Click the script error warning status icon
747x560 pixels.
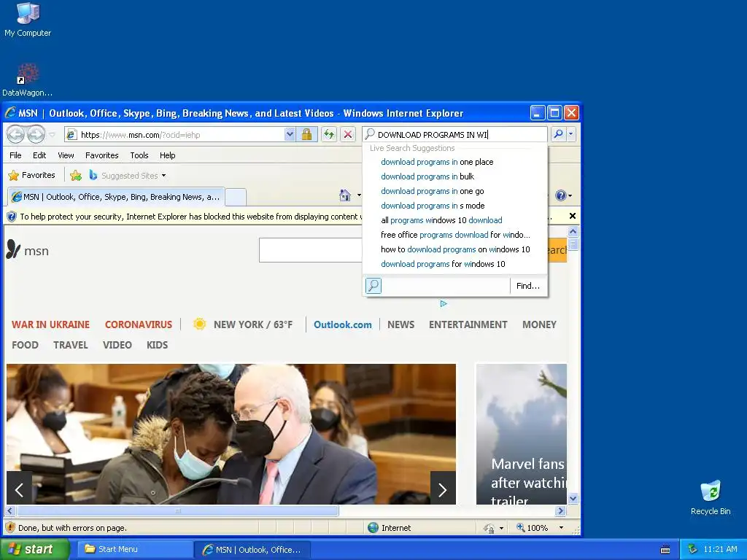point(10,527)
